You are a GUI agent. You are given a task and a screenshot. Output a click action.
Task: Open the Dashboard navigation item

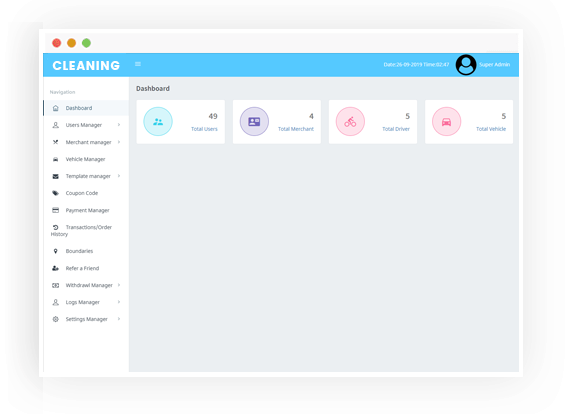click(86, 108)
